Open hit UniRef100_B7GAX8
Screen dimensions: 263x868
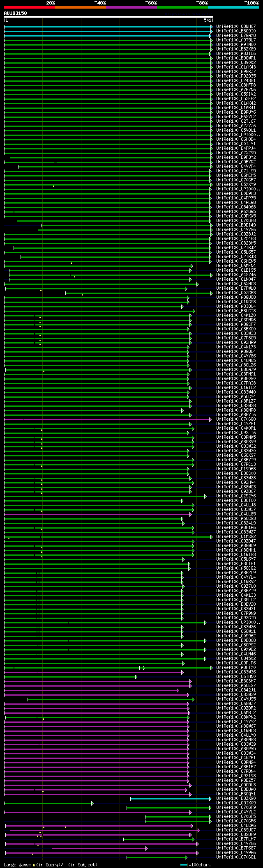pyautogui.click(x=236, y=35)
